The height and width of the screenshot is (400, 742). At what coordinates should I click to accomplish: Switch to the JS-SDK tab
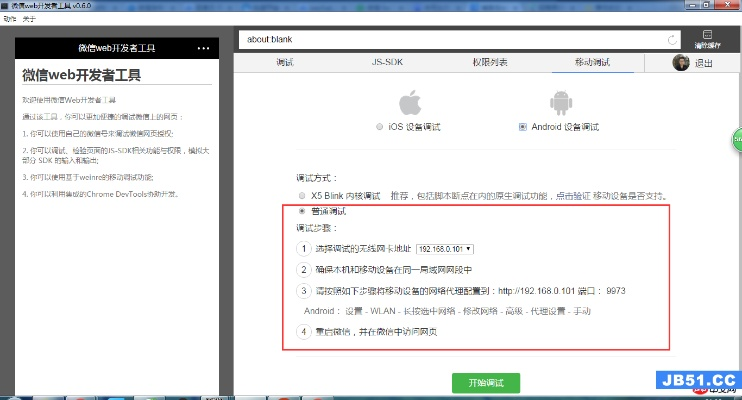point(387,63)
